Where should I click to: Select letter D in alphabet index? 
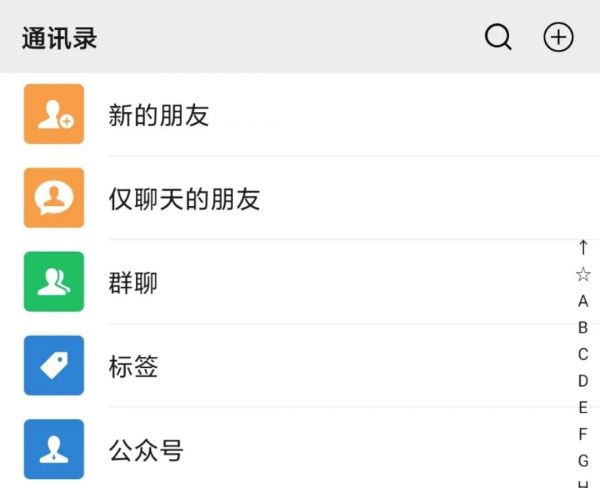[x=583, y=381]
